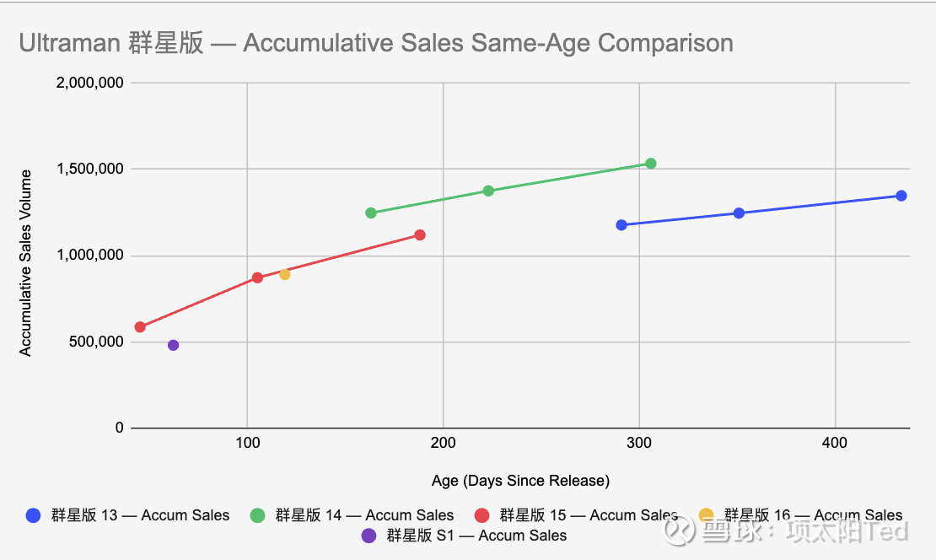Click the last green point on the 14 line
This screenshot has width=936, height=560.
(650, 164)
